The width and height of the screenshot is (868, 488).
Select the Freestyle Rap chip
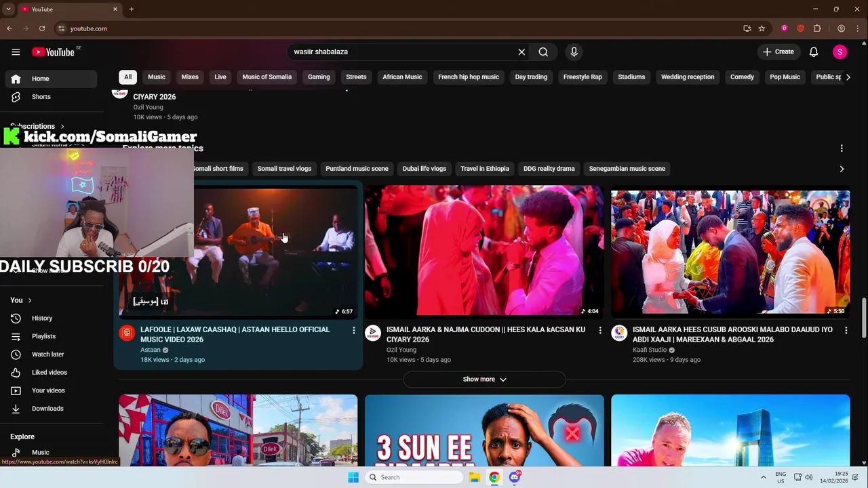[583, 77]
